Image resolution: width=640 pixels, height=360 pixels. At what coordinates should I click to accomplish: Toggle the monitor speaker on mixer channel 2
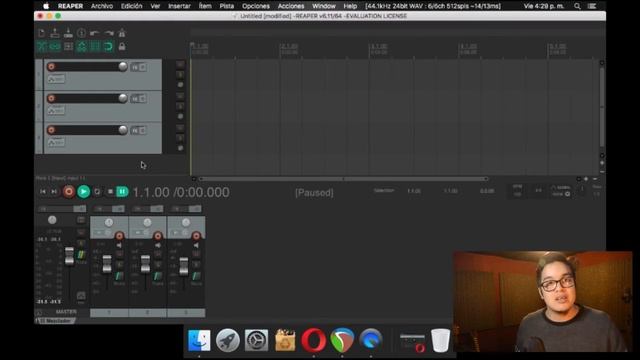(158, 245)
